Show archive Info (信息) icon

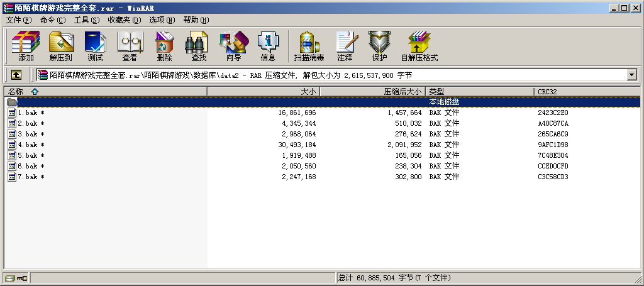pos(268,46)
